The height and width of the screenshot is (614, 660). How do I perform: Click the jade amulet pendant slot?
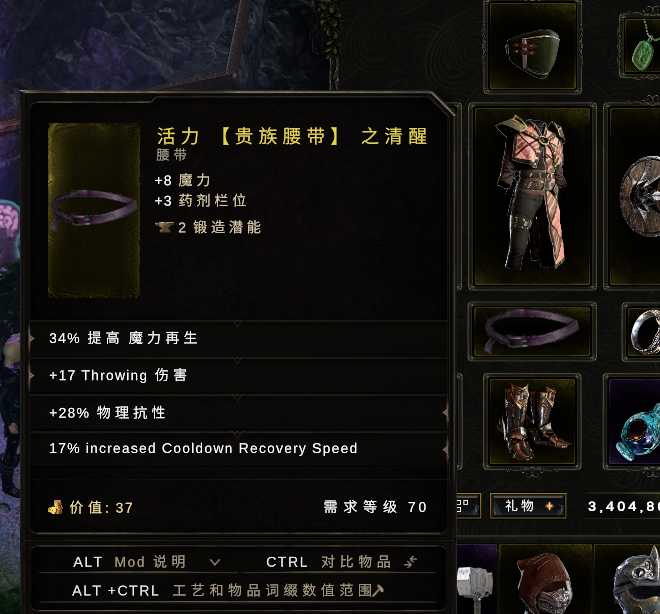click(x=640, y=47)
